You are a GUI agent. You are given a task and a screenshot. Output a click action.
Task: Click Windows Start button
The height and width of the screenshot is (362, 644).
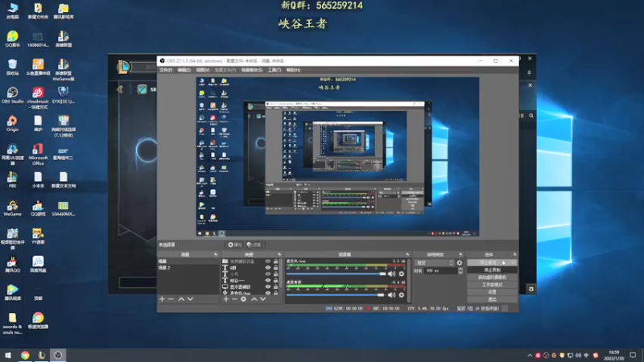tap(8, 355)
